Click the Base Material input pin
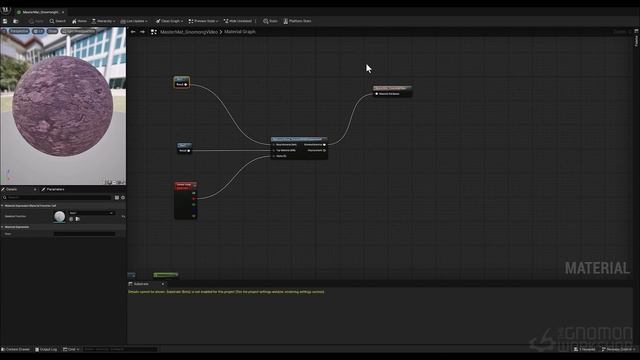This screenshot has width=640, height=360. 274,145
